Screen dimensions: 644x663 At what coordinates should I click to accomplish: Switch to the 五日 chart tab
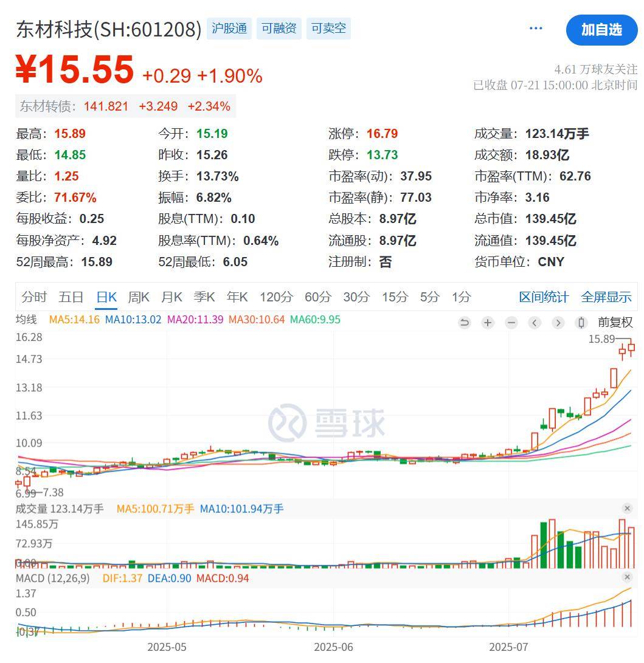click(x=71, y=297)
